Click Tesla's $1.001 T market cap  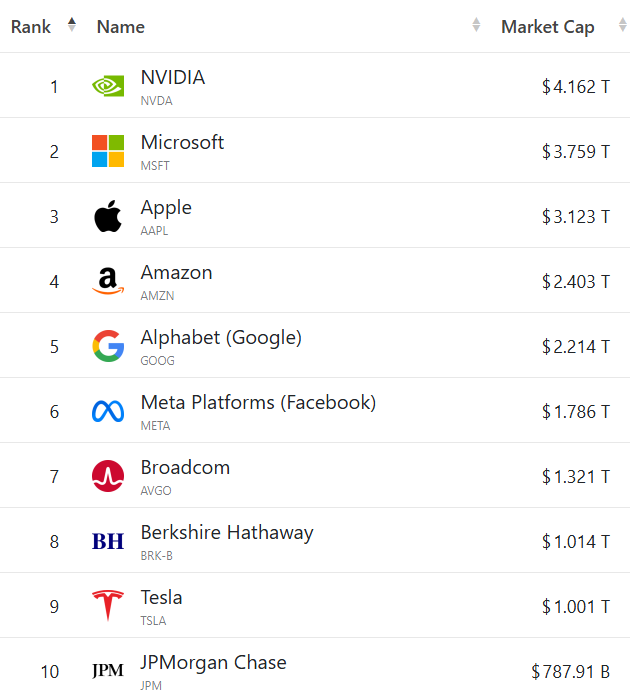pyautogui.click(x=575, y=606)
